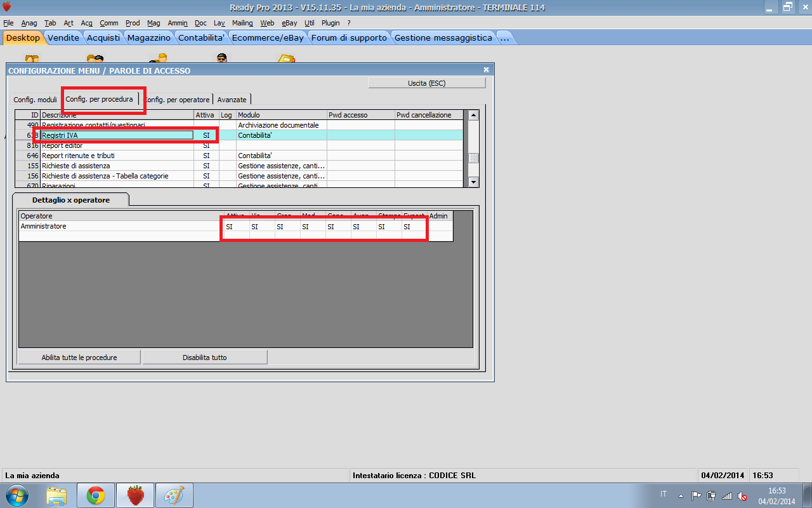Screen dimensions: 812x508
Task: Select the Desktop tab
Action: (x=23, y=37)
